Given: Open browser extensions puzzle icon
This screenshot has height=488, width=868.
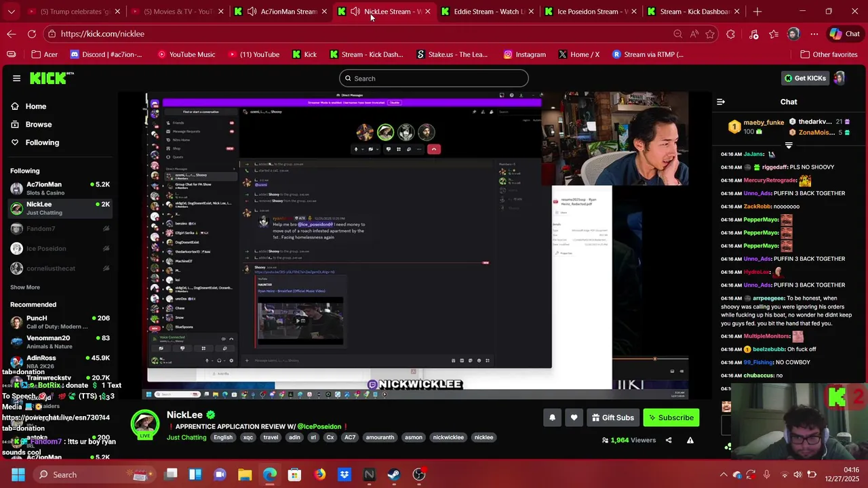Looking at the screenshot, I should click(730, 34).
